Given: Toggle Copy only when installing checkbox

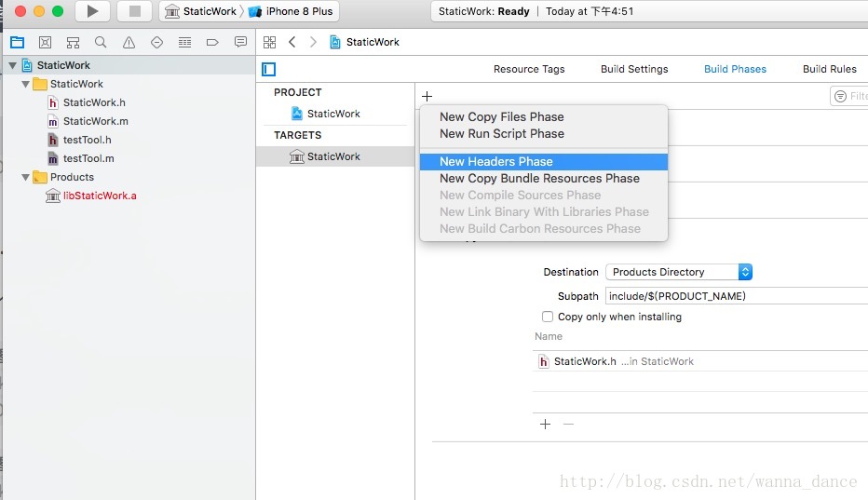Looking at the screenshot, I should pyautogui.click(x=548, y=317).
